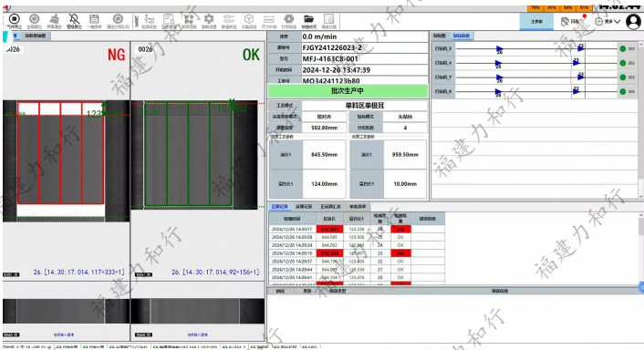Screen dimensions: 644x350
Task: Click blue marker 26 on lane _3
Action: click(x=500, y=49)
